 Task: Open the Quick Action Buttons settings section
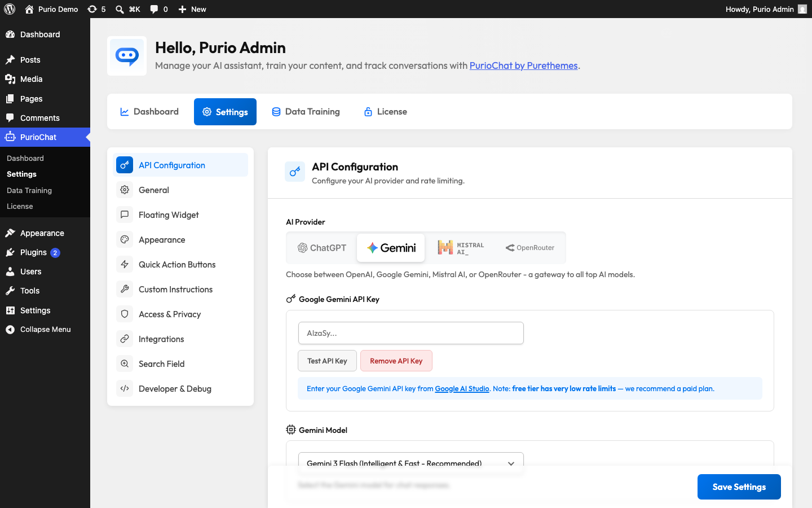180,264
